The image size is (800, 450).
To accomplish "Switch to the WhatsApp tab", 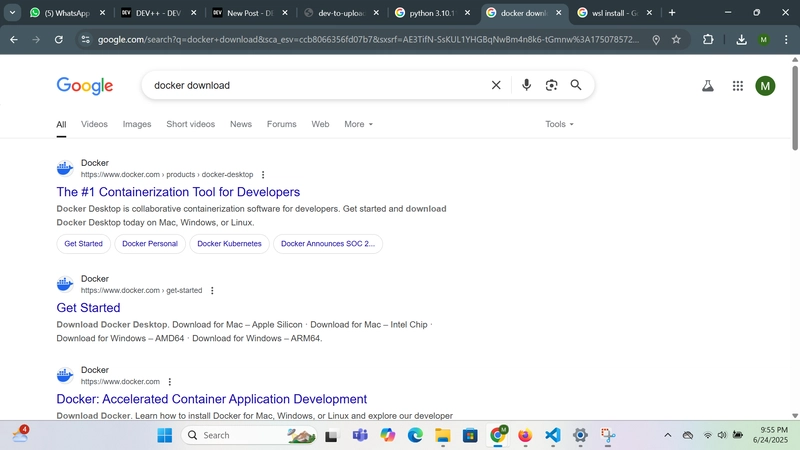I will click(x=67, y=13).
